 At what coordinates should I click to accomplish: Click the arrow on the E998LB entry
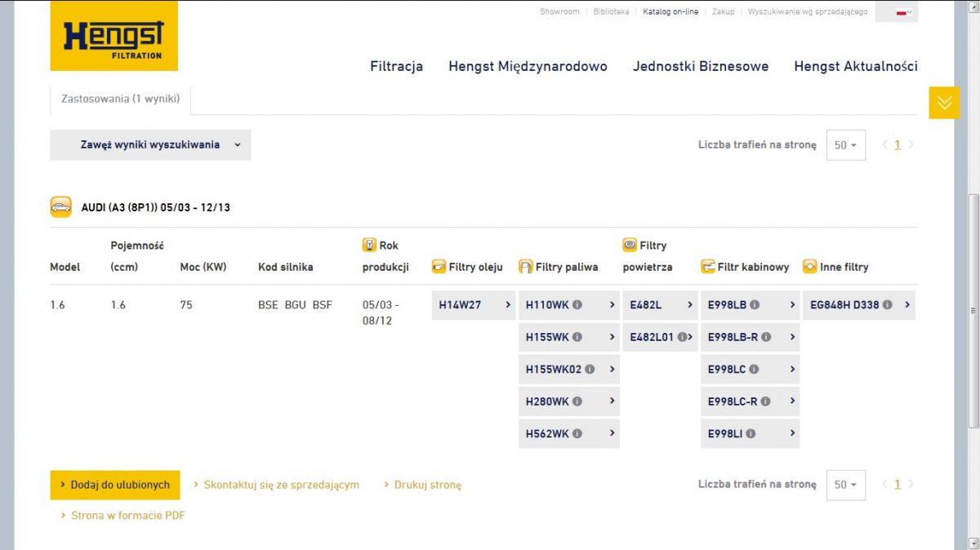click(792, 305)
